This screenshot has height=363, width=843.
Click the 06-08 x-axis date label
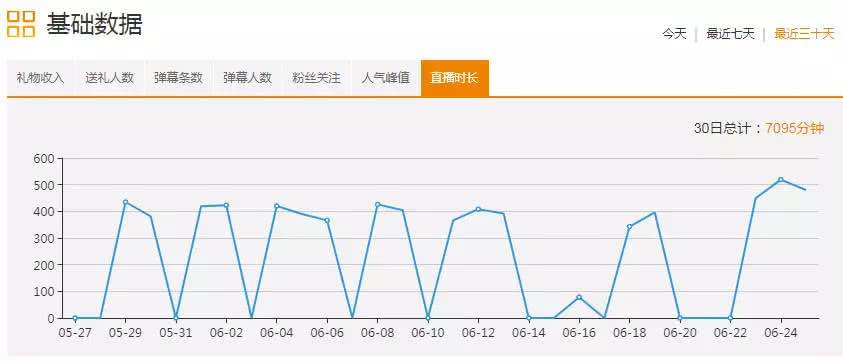377,333
